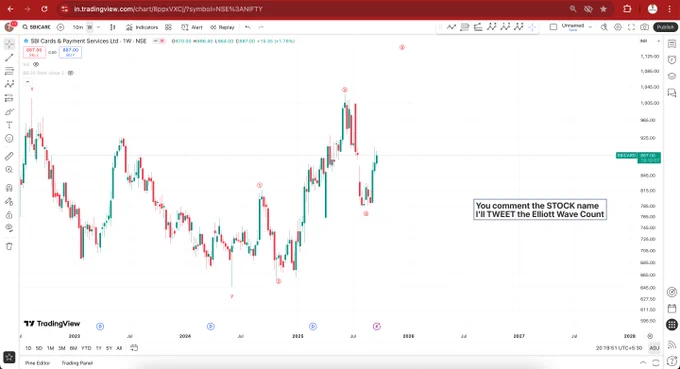The width and height of the screenshot is (680, 369).
Task: Collapse the indicator legend chevron
Action: [x=27, y=82]
